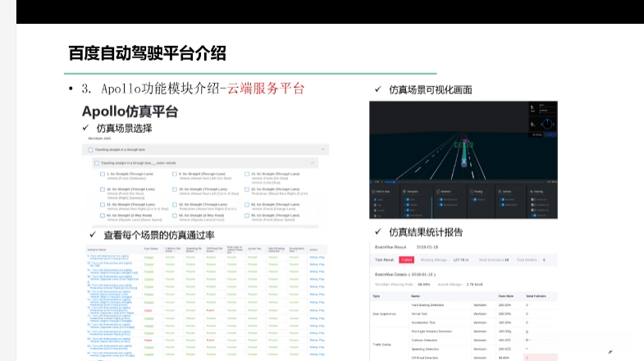Collapse the 'motor vehicle' subsection chevron
Screen dimensions: 644x361
tap(313, 163)
